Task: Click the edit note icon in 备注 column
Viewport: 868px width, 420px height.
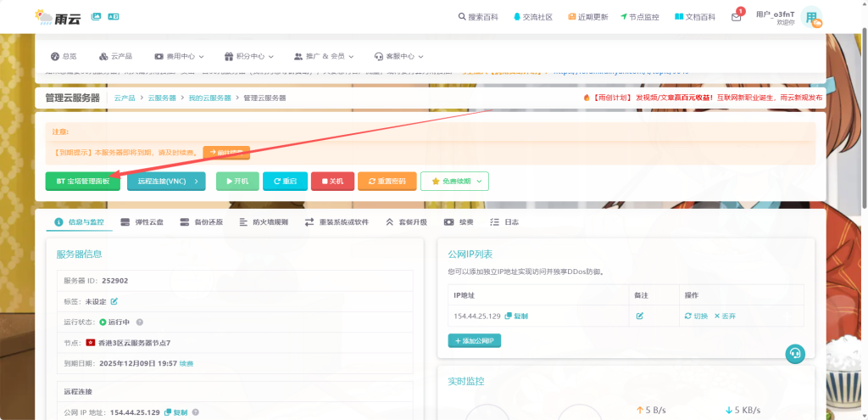Action: (640, 316)
